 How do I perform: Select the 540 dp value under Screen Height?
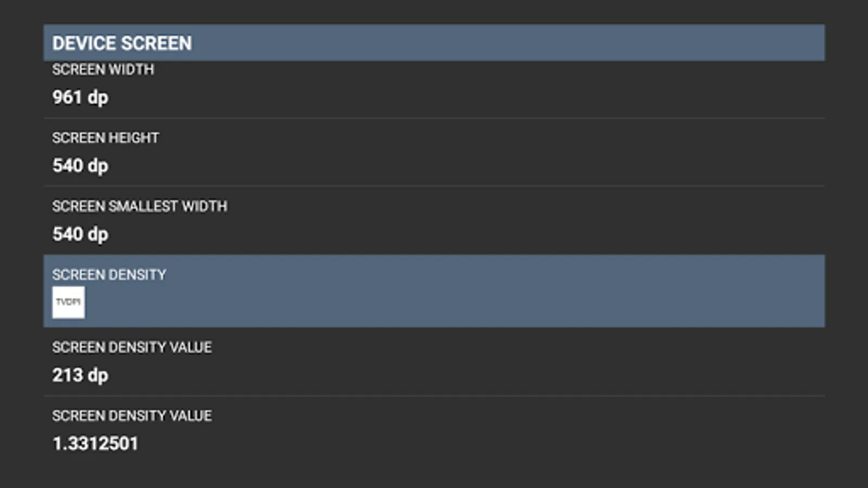[80, 166]
